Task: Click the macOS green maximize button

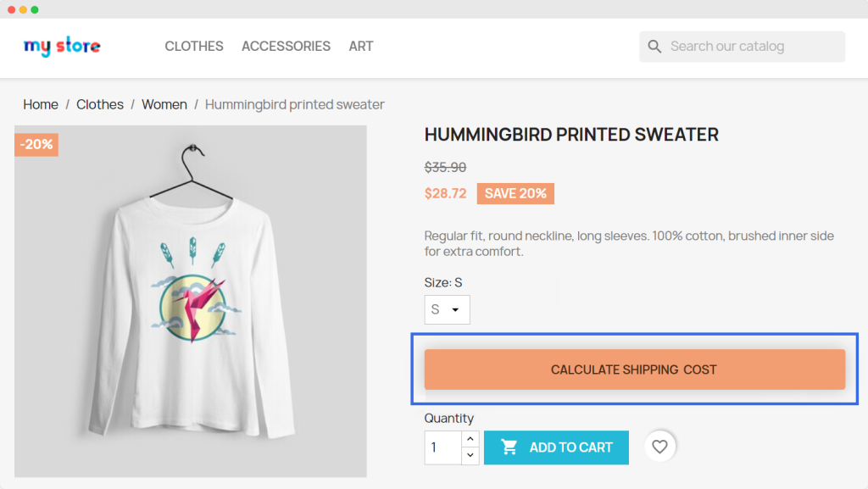Action: click(35, 9)
